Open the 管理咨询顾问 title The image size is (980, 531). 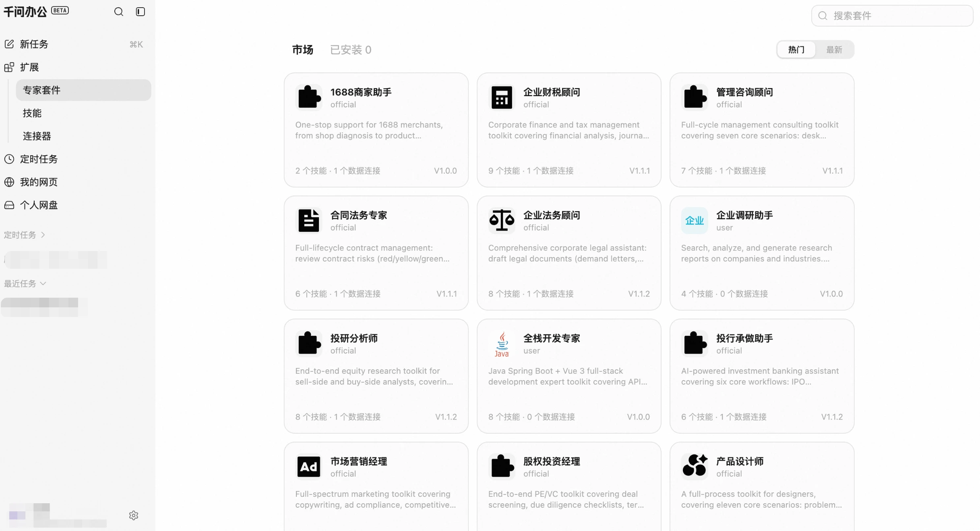(744, 92)
